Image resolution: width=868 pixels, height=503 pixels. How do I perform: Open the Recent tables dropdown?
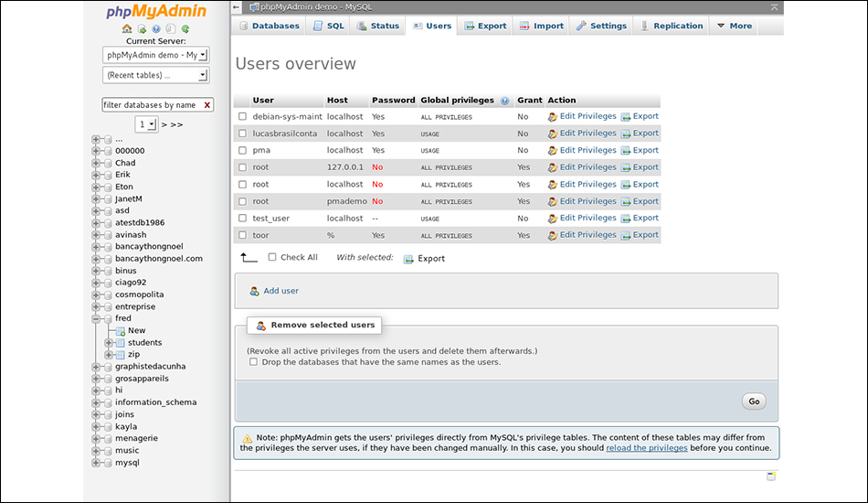[155, 75]
